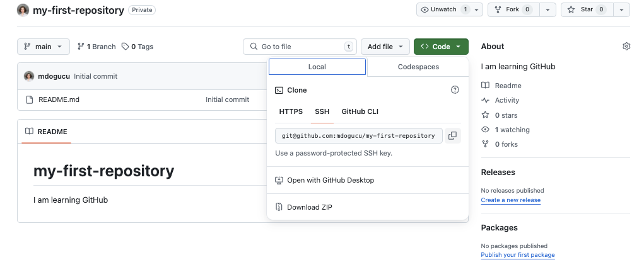Click the README.md file icon

(x=29, y=99)
